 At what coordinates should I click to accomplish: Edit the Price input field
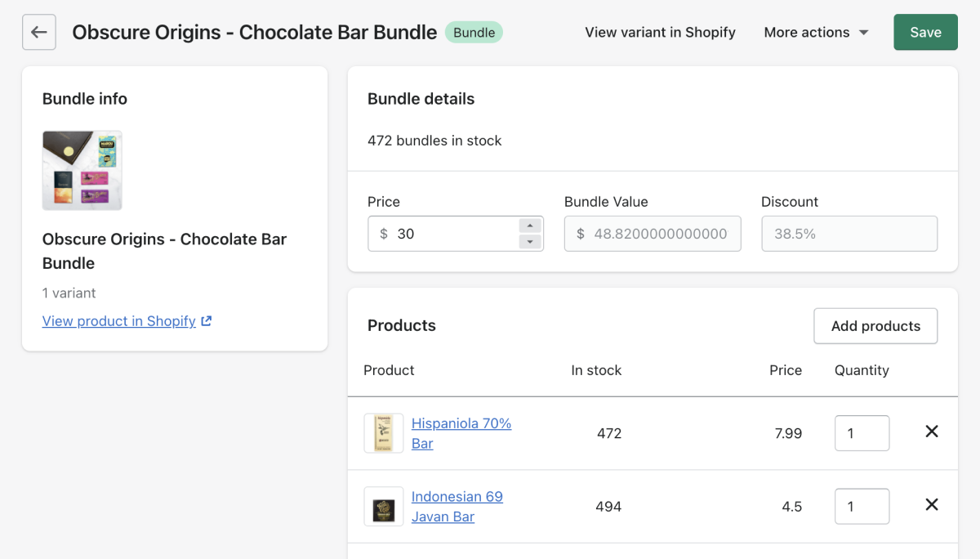456,234
